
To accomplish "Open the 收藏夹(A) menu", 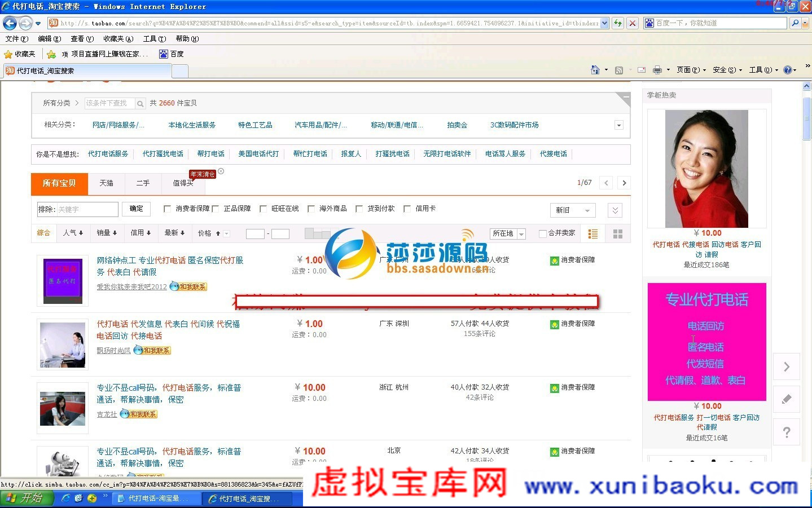I will pyautogui.click(x=118, y=39).
